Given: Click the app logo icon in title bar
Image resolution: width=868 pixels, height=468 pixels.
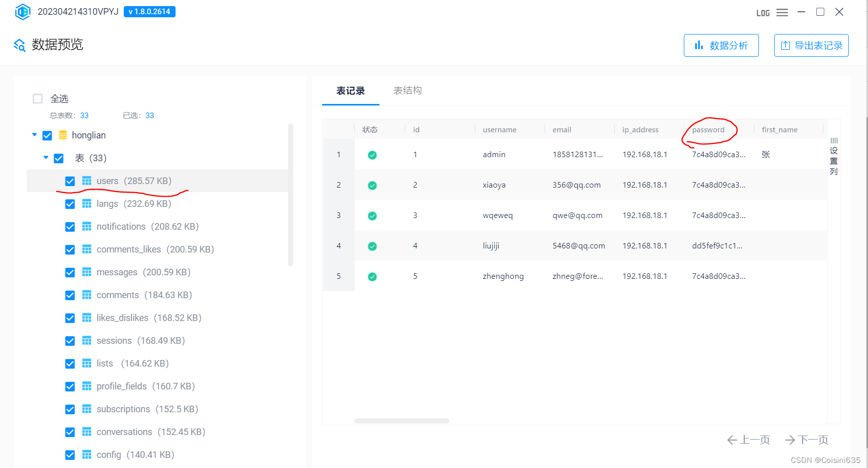Looking at the screenshot, I should pyautogui.click(x=22, y=12).
